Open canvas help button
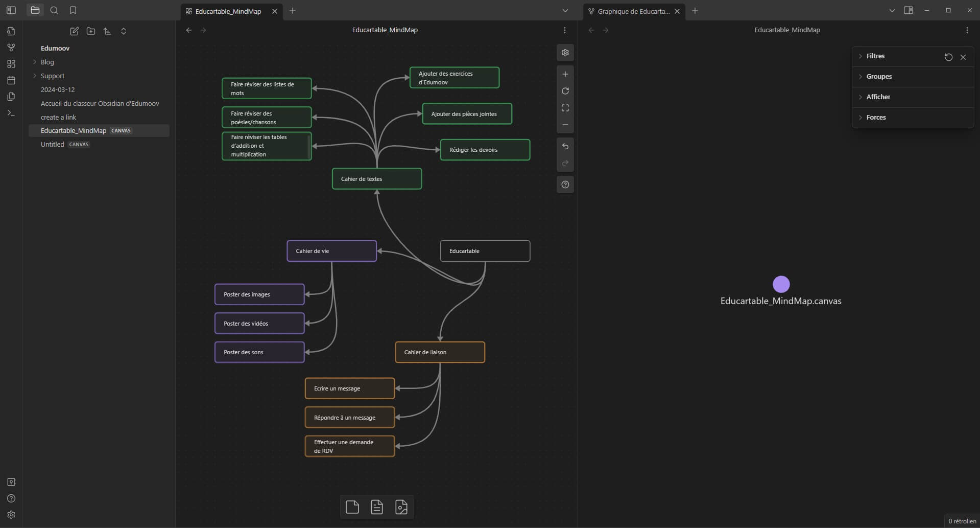The height and width of the screenshot is (528, 980). pos(565,185)
